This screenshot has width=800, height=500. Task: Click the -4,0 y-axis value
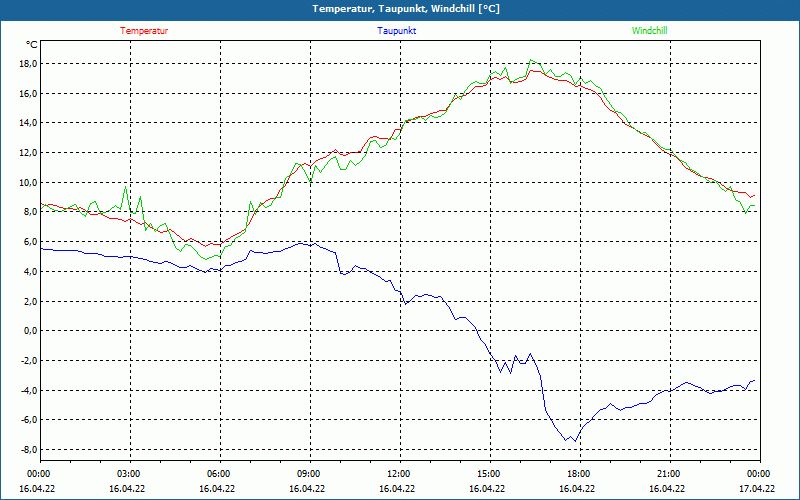pos(30,390)
